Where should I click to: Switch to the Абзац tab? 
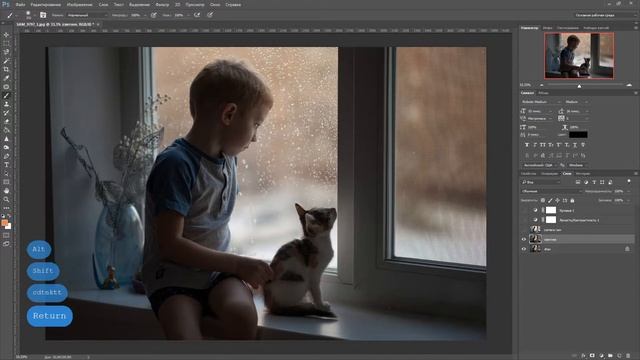[543, 93]
